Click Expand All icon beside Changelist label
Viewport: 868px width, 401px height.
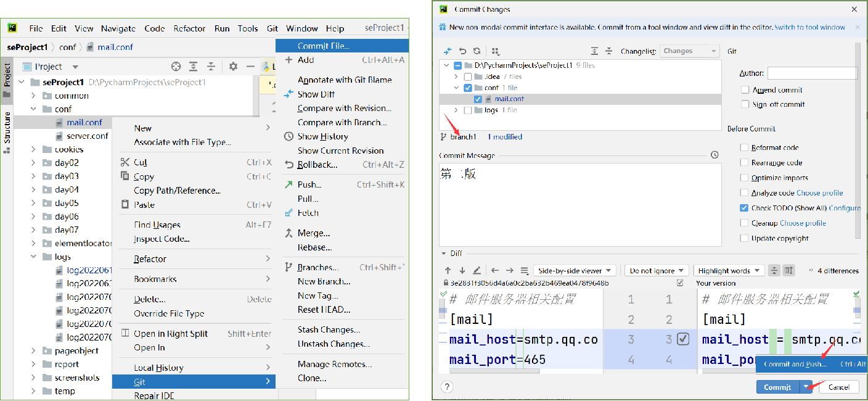(x=594, y=51)
